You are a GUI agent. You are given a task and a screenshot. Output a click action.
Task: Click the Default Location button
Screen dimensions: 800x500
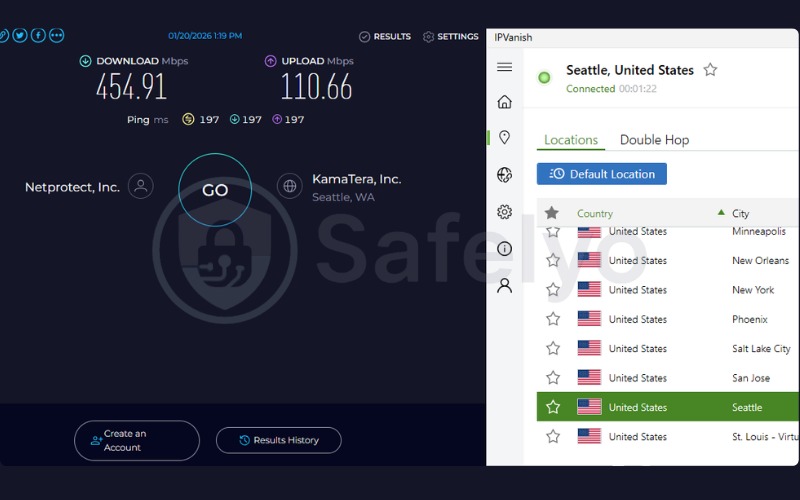[x=602, y=174]
